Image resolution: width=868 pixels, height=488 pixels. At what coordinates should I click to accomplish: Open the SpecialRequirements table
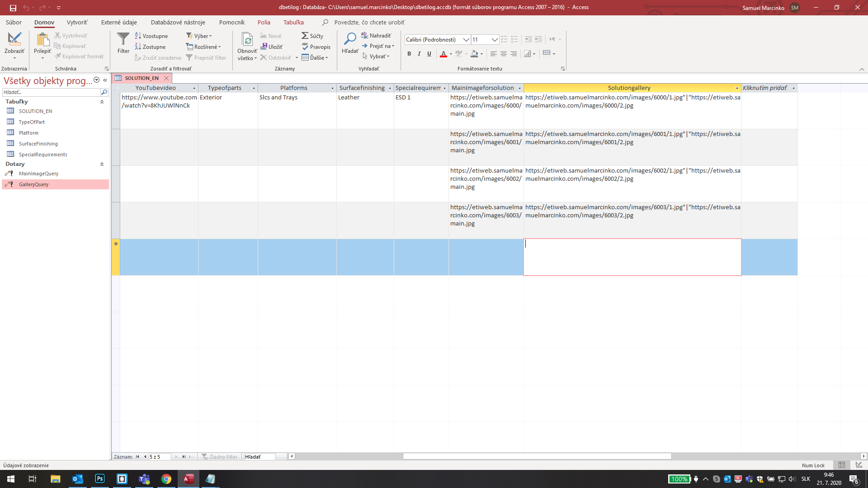point(43,155)
